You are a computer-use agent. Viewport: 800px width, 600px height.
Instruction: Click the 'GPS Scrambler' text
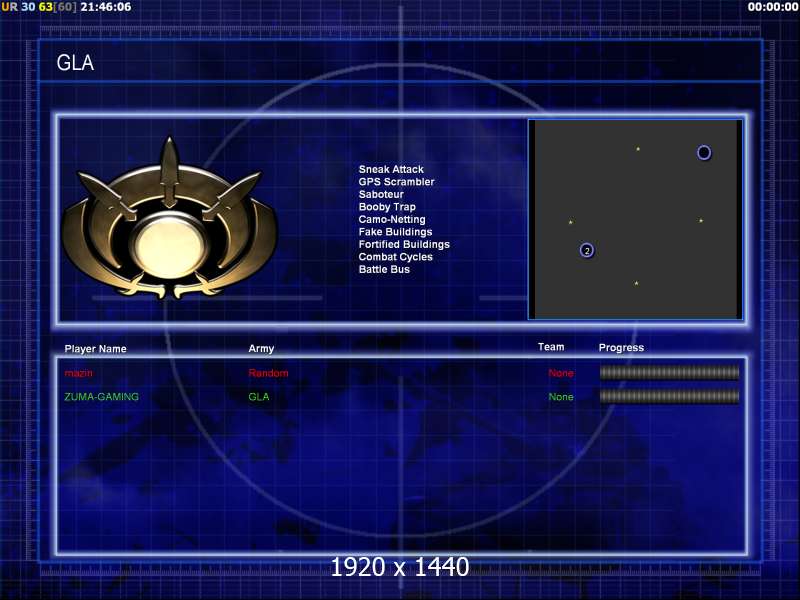click(396, 182)
